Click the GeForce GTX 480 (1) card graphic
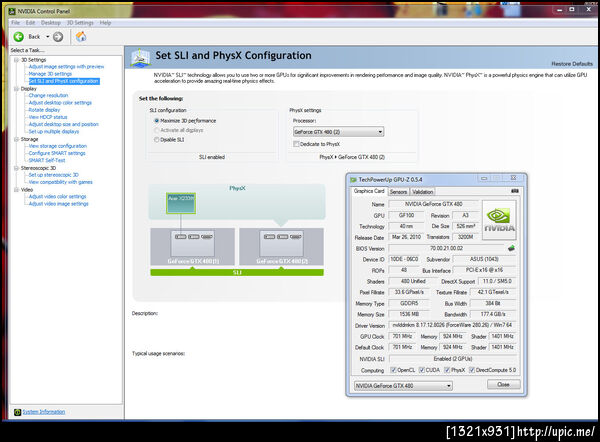Image resolution: width=600 pixels, height=442 pixels. (192, 246)
